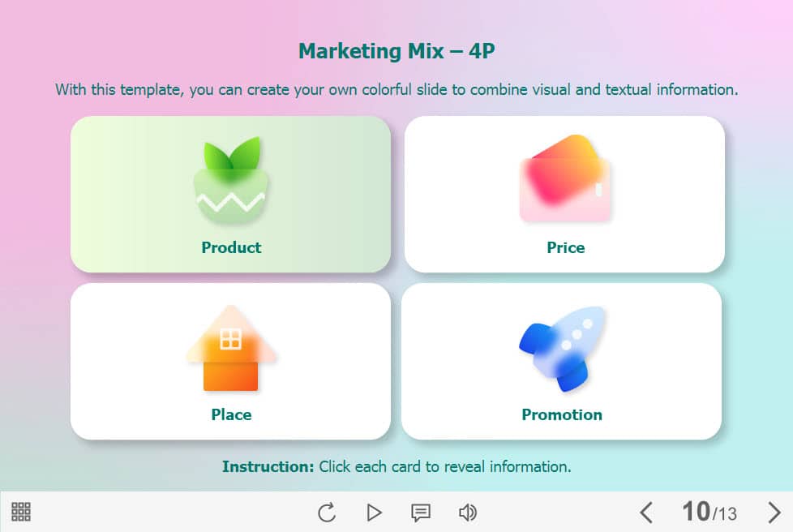Select the Price card label
Image resolution: width=793 pixels, height=532 pixels.
(565, 247)
